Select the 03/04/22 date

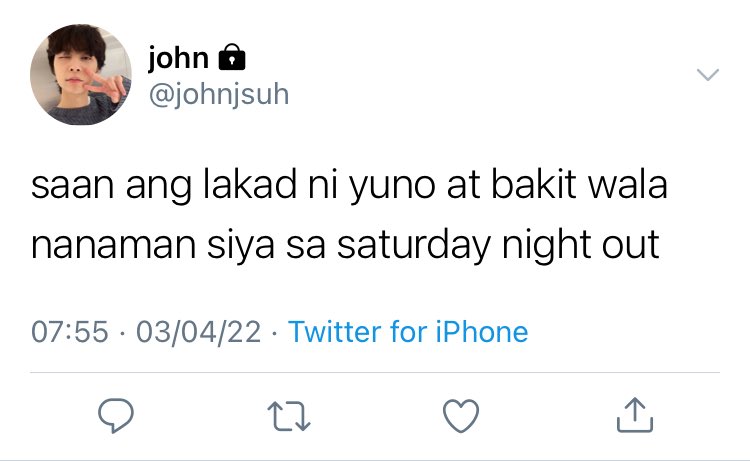click(199, 332)
